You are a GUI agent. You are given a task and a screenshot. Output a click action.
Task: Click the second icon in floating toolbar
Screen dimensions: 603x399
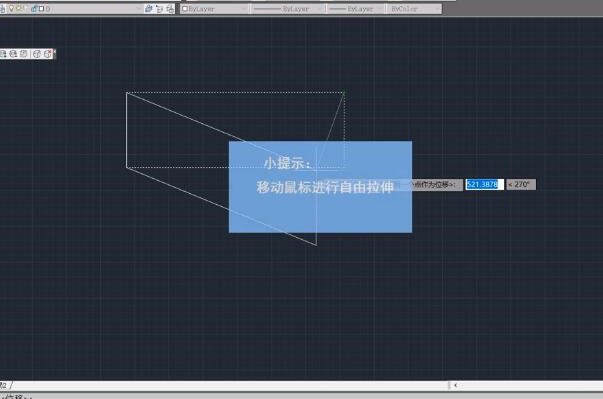13,54
